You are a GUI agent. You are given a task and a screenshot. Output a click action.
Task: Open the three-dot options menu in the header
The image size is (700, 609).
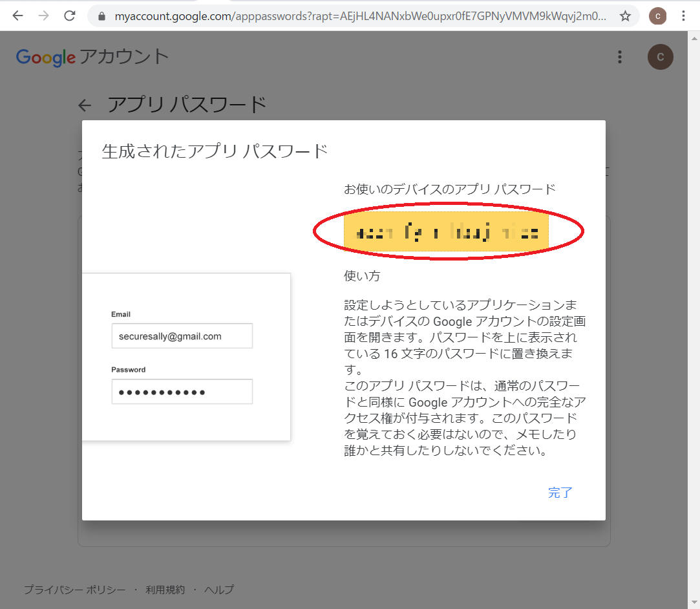tap(619, 57)
